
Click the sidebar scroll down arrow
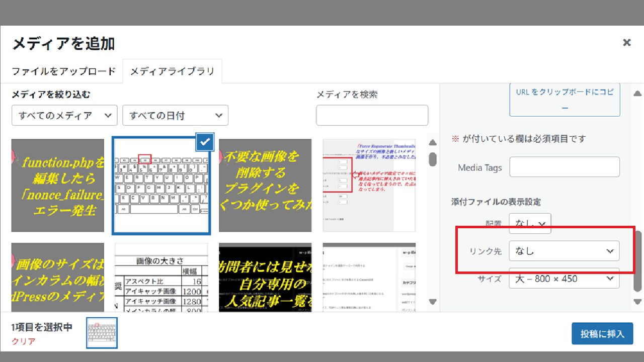637,302
